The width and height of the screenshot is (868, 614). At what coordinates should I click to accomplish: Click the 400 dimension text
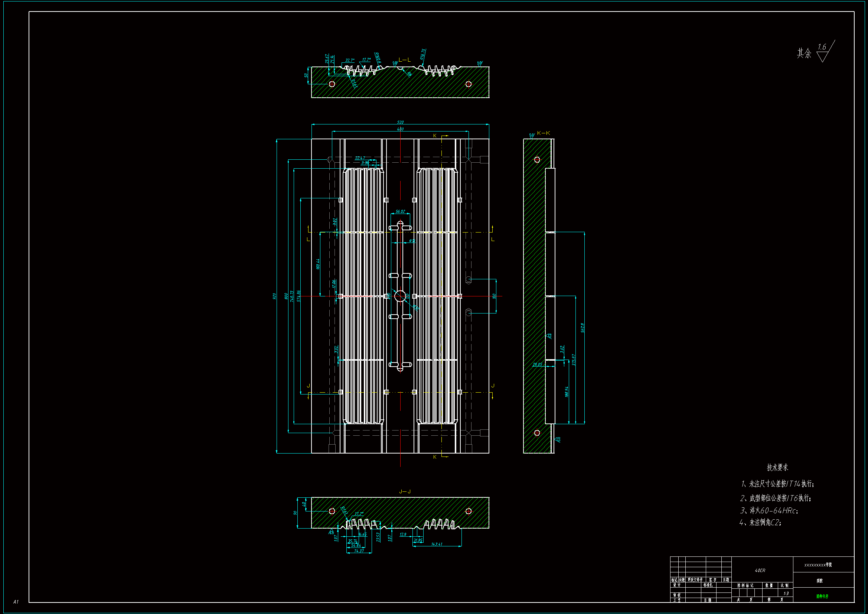400,129
